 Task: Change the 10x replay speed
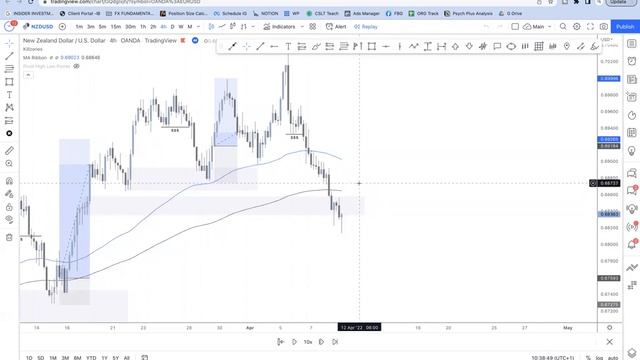308,342
